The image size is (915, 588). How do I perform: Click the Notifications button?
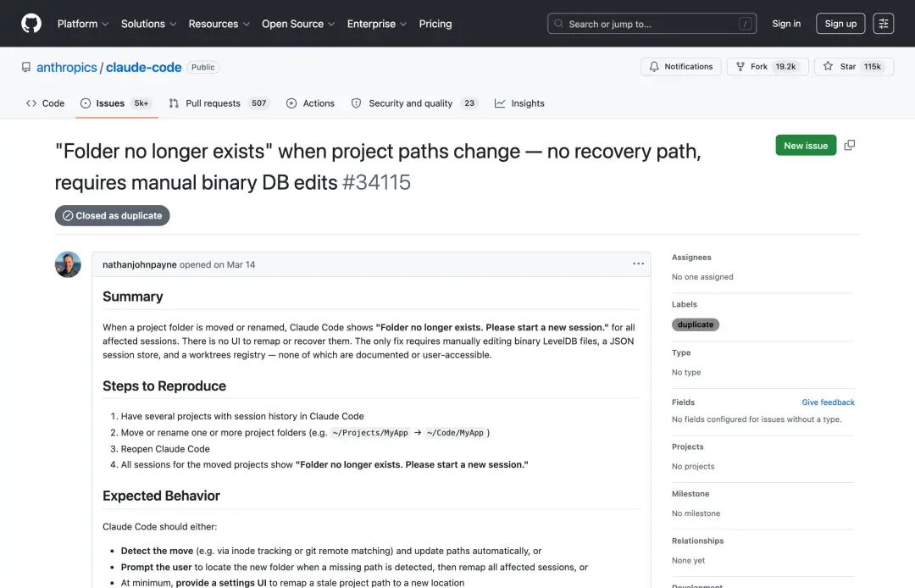[x=680, y=66]
